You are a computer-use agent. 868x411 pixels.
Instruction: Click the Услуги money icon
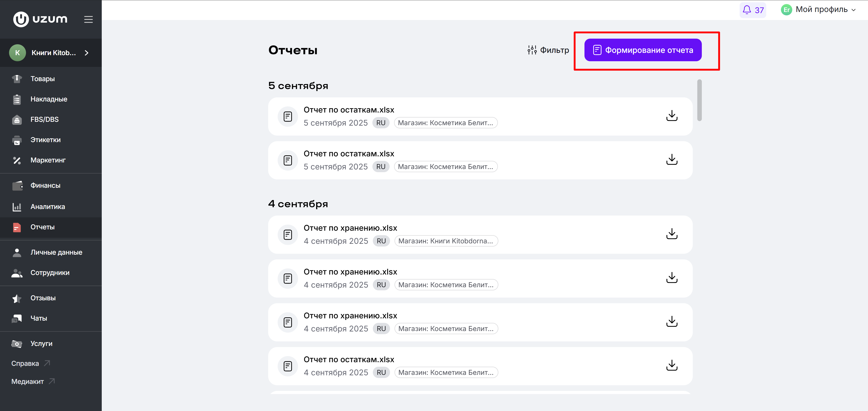(17, 344)
